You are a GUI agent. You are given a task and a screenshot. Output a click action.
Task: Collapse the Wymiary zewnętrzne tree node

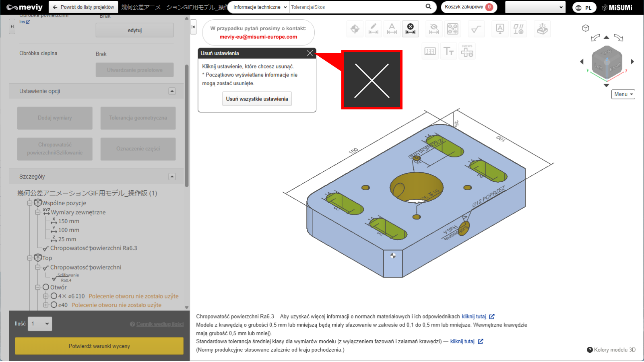pyautogui.click(x=37, y=212)
